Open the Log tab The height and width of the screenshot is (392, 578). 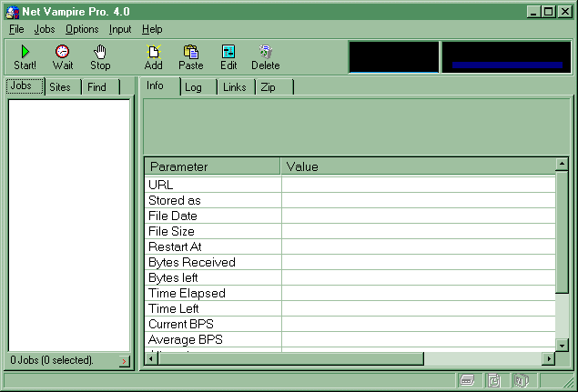[193, 87]
